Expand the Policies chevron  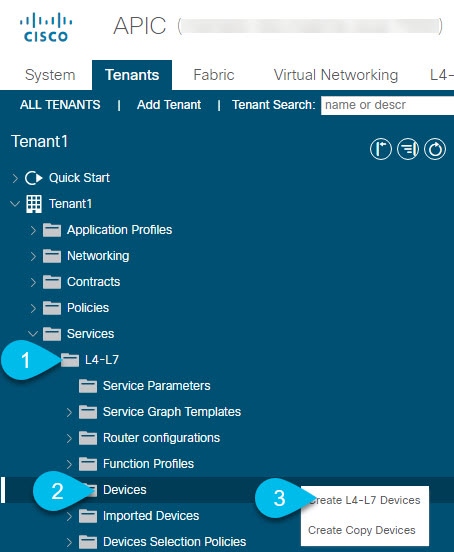coord(33,308)
